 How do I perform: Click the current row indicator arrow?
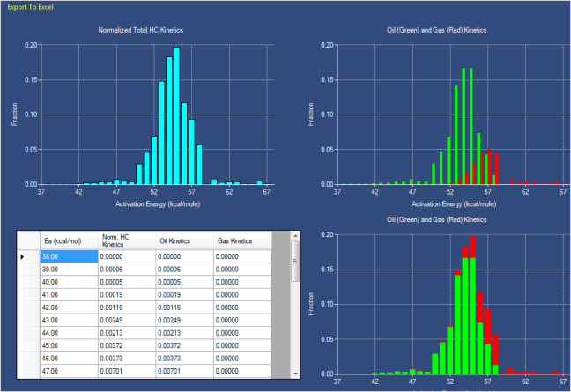23,256
